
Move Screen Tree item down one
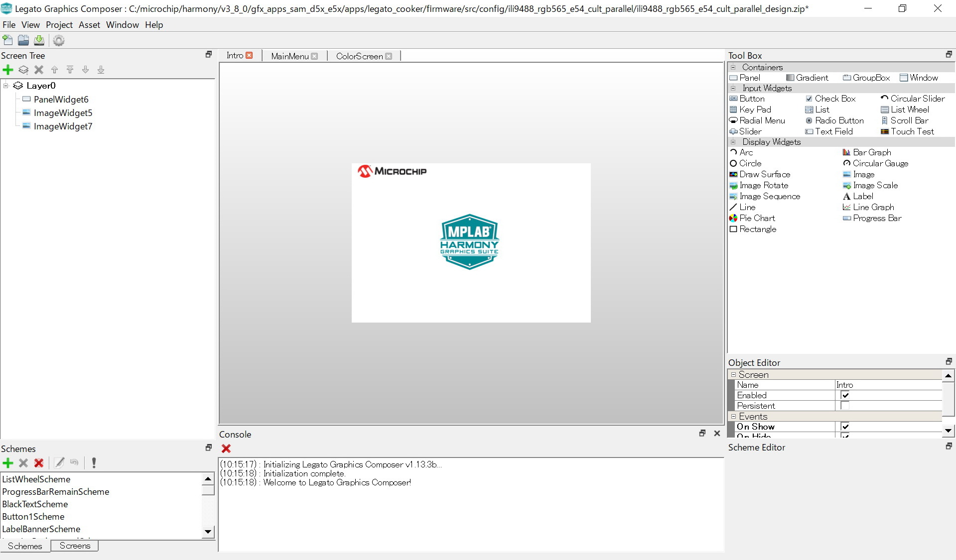[x=86, y=70]
